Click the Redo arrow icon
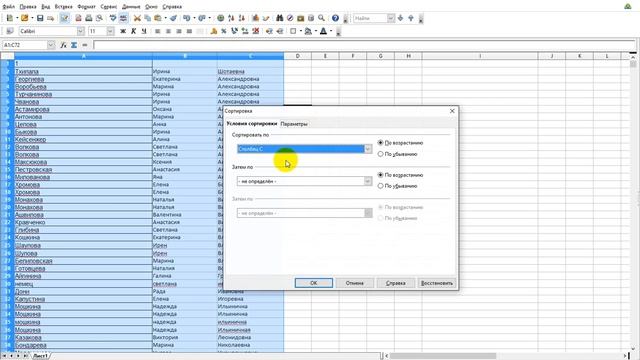 pyautogui.click(x=202, y=18)
